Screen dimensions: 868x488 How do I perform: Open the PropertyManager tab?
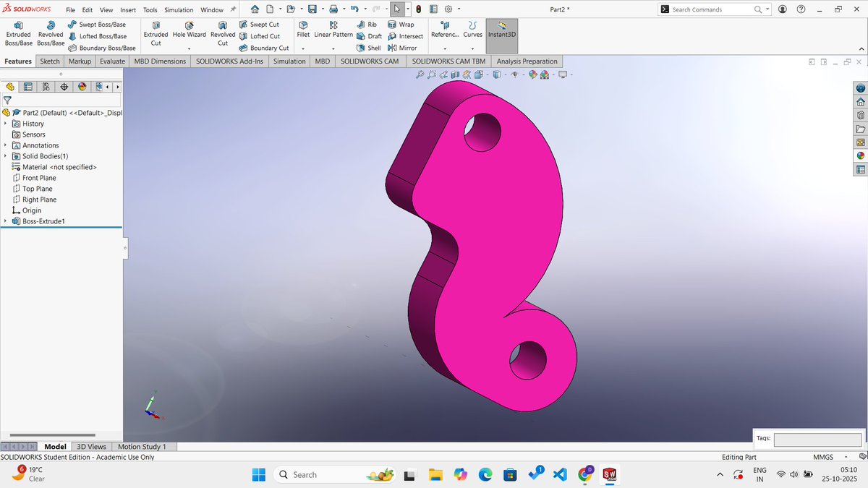click(x=28, y=87)
